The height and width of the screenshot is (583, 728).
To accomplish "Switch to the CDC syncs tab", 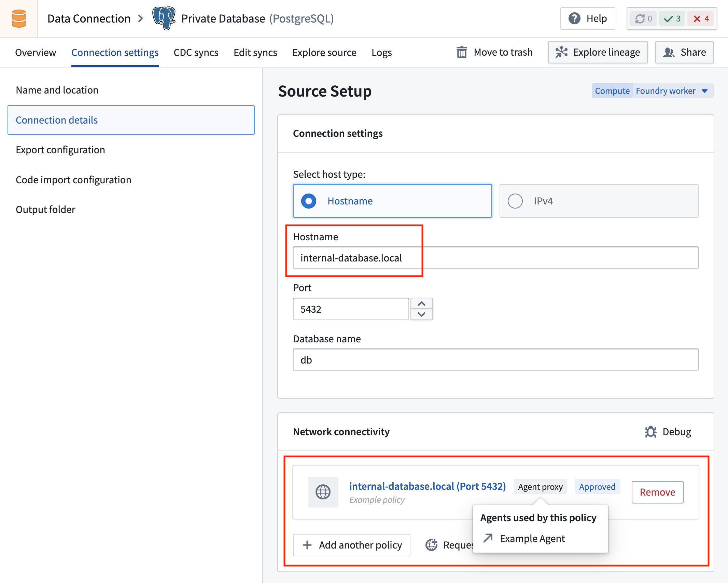I will click(x=196, y=52).
